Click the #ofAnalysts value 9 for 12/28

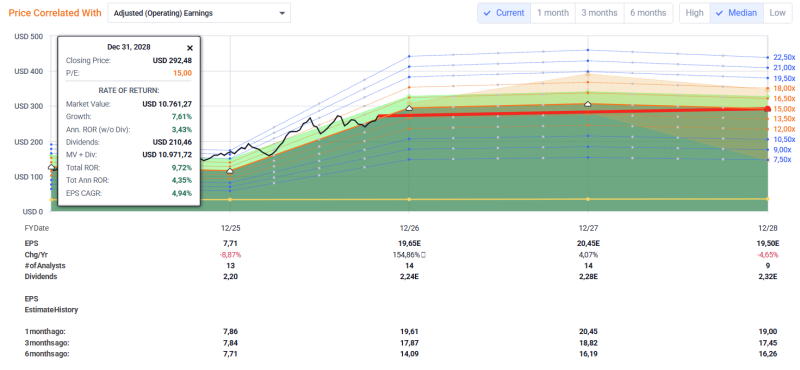pyautogui.click(x=767, y=265)
